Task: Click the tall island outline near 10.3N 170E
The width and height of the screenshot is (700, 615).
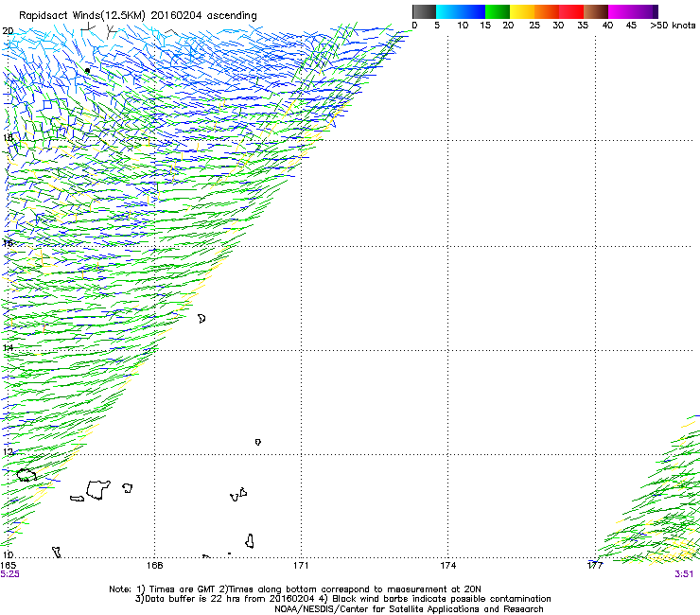Action: point(250,541)
